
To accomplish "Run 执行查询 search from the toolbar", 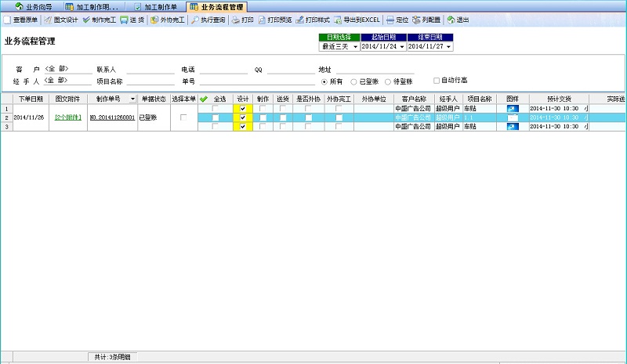I will point(195,20).
